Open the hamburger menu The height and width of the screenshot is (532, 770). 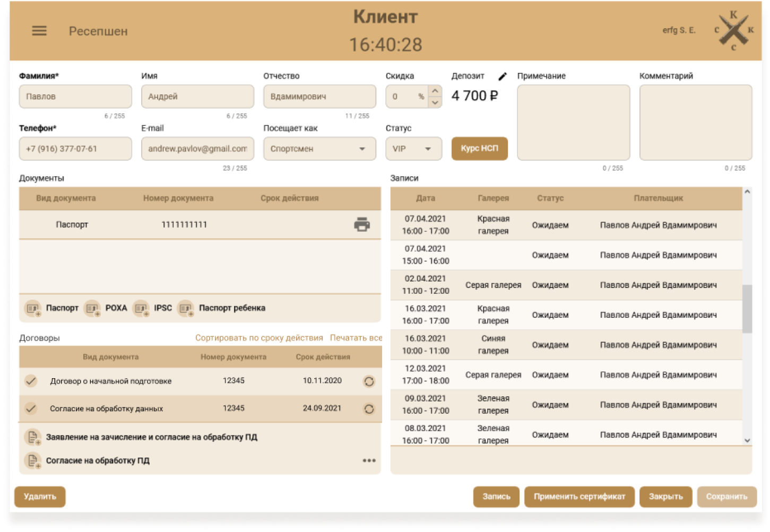tap(39, 31)
